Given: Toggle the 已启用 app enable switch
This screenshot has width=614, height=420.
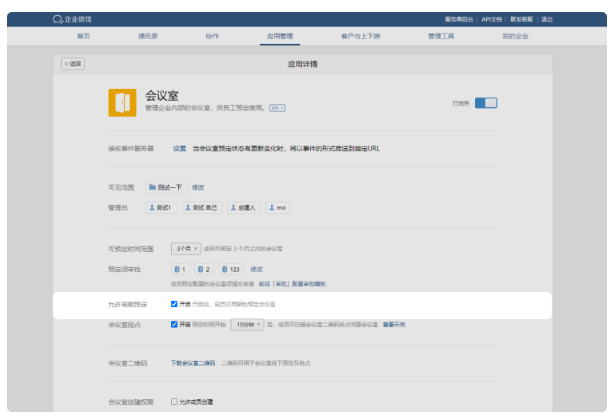Looking at the screenshot, I should [486, 102].
